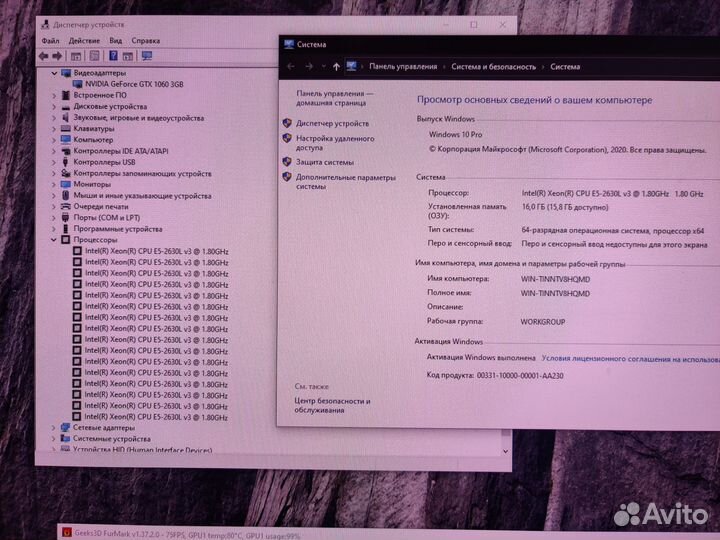Collapse the Процессоры category

[54, 240]
